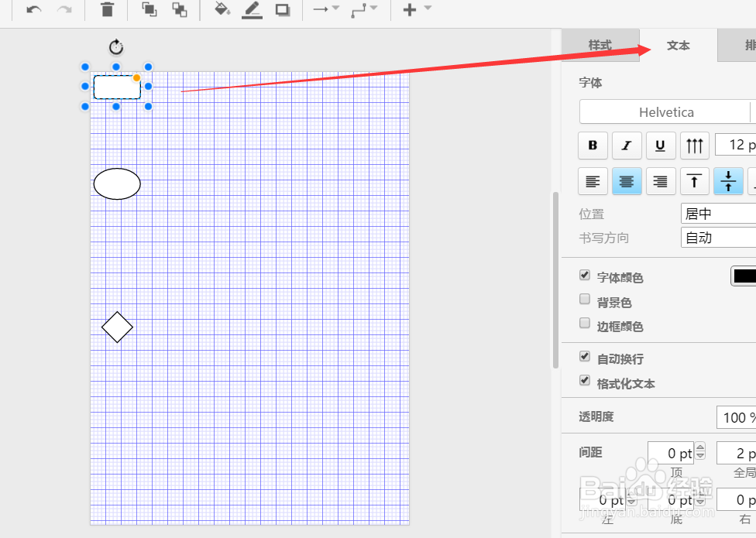Image resolution: width=756 pixels, height=538 pixels.
Task: Align text left
Action: [593, 181]
